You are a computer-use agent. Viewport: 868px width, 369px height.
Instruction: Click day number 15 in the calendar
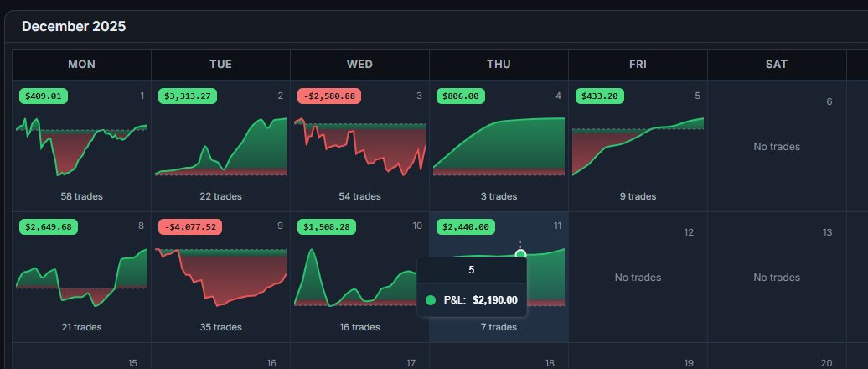(132, 363)
